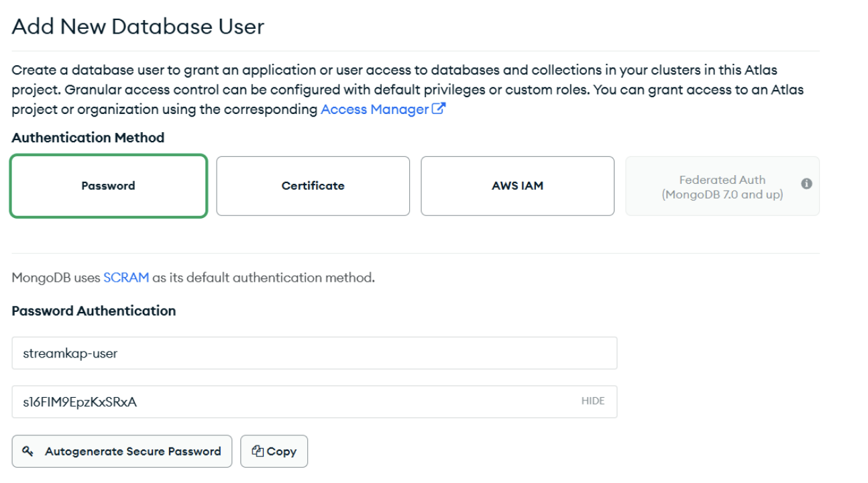This screenshot has width=868, height=483.
Task: Click key icon on Autogenerate button
Action: point(28,451)
